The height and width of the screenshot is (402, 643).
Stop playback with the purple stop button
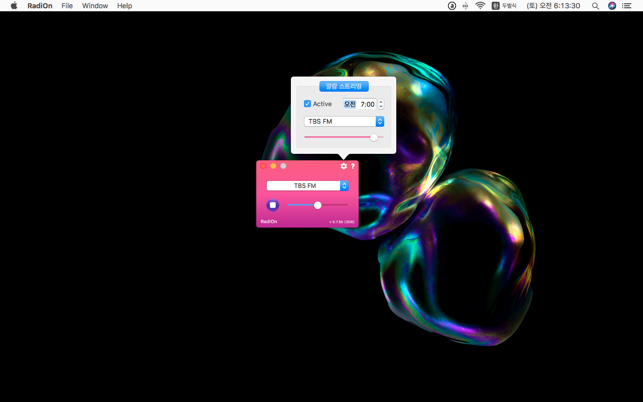(273, 205)
